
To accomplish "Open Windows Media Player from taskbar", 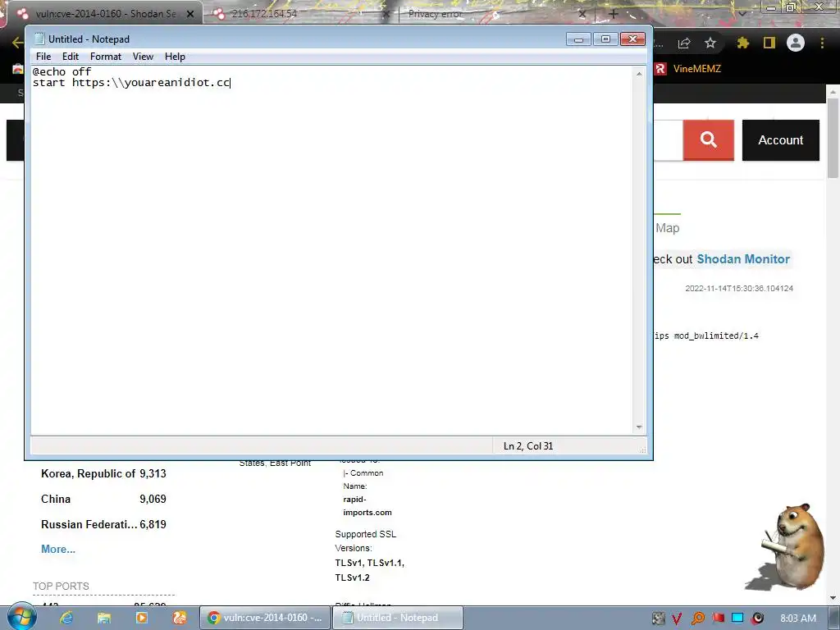I will coord(141,618).
